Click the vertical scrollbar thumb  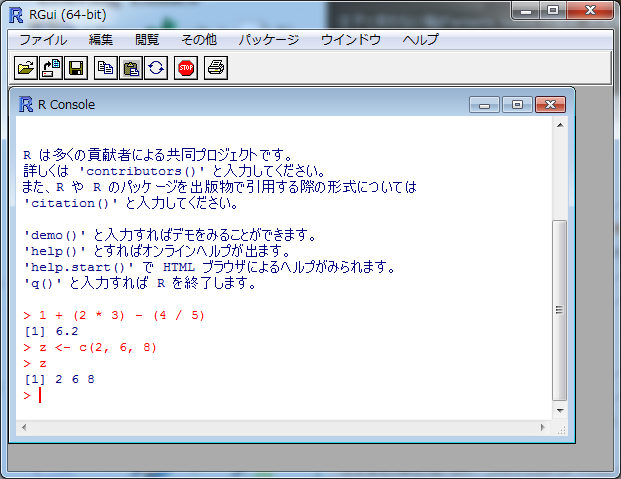coord(560,310)
